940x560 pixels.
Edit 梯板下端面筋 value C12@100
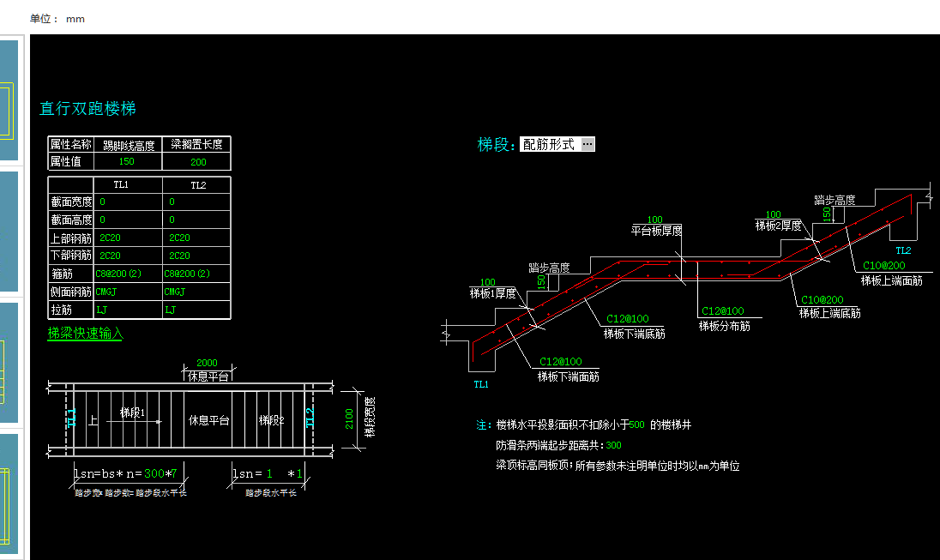click(561, 362)
